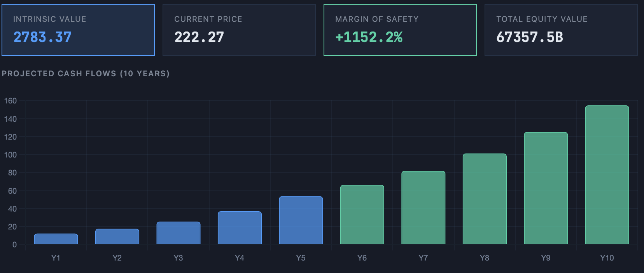Click the 67357.5B equity value
This screenshot has width=644, height=273.
(x=530, y=37)
